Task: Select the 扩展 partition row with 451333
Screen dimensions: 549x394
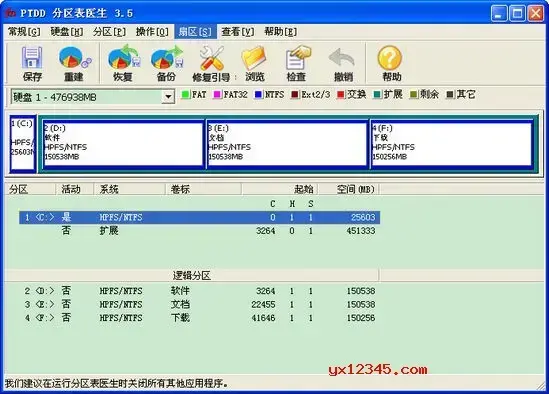Action: point(200,231)
